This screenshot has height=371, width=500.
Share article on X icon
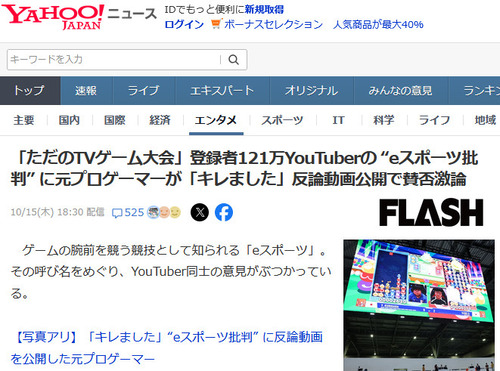pos(200,212)
